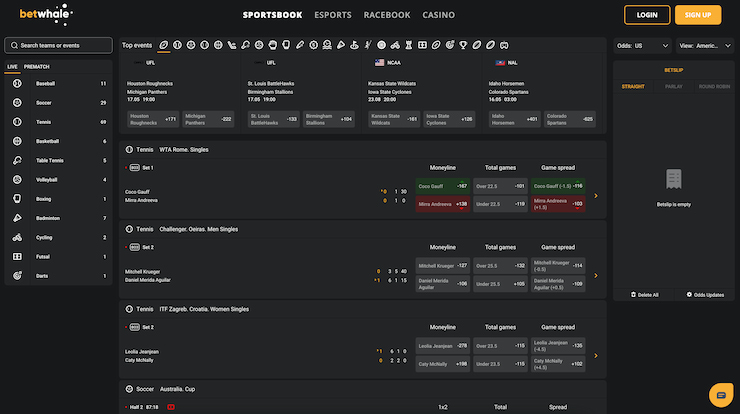Expand Jeanjean vs McNally markets arrow
Screen dimensions: 740x414
[596, 355]
